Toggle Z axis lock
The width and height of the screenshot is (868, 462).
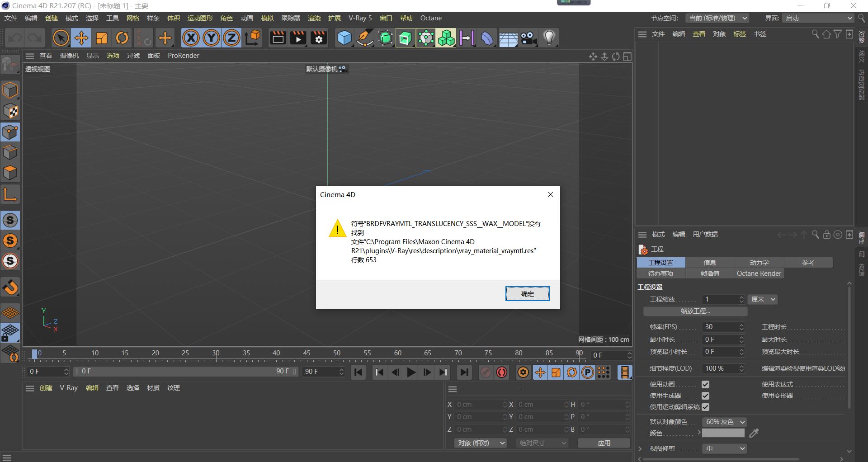click(x=231, y=38)
